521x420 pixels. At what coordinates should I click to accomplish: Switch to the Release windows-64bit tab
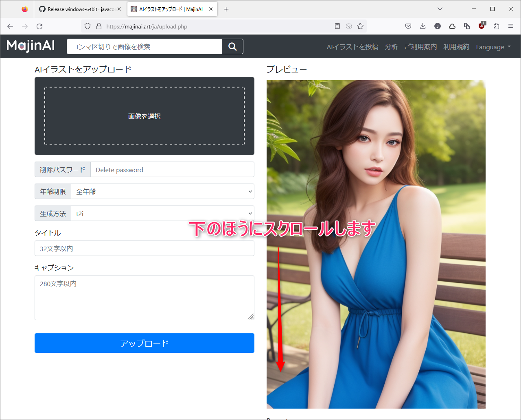click(x=80, y=9)
